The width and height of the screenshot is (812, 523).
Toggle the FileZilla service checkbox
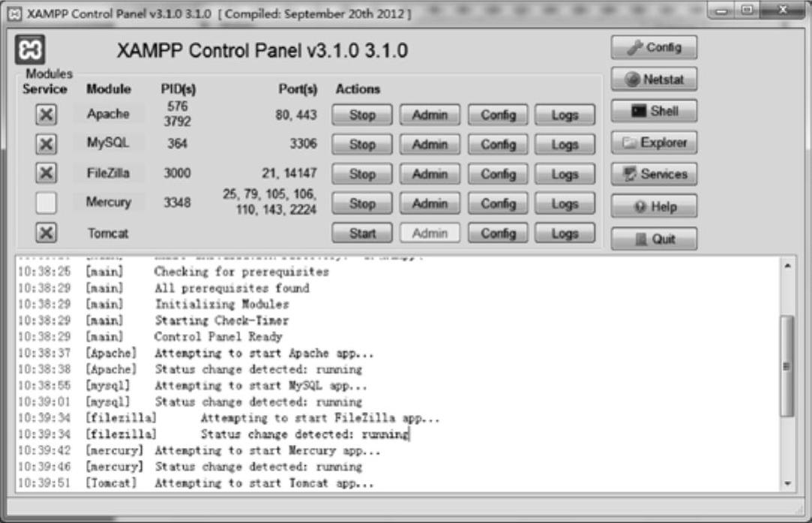46,173
